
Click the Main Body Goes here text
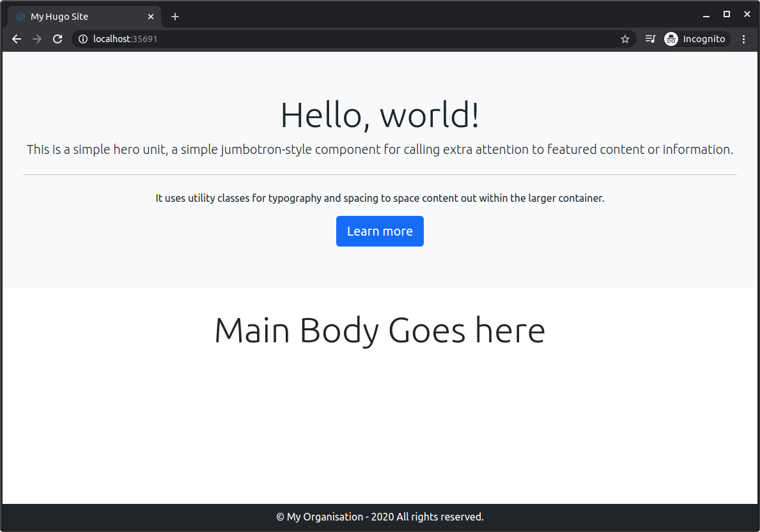click(380, 330)
